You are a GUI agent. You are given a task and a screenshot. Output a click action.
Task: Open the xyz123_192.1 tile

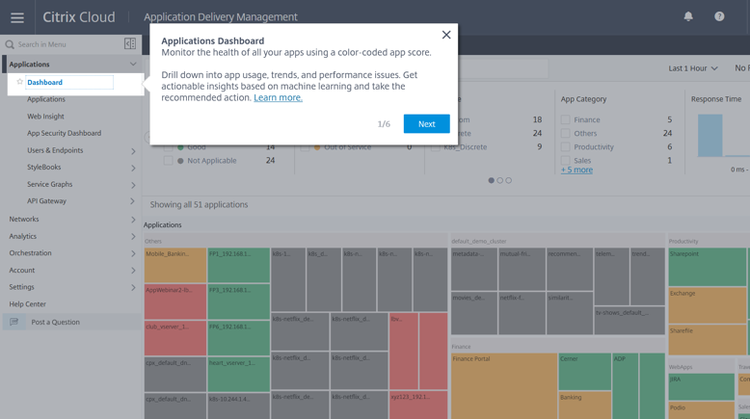(x=418, y=405)
